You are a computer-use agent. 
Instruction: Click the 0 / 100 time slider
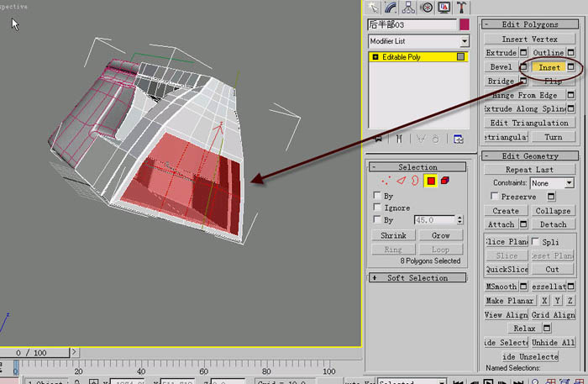[x=35, y=353]
